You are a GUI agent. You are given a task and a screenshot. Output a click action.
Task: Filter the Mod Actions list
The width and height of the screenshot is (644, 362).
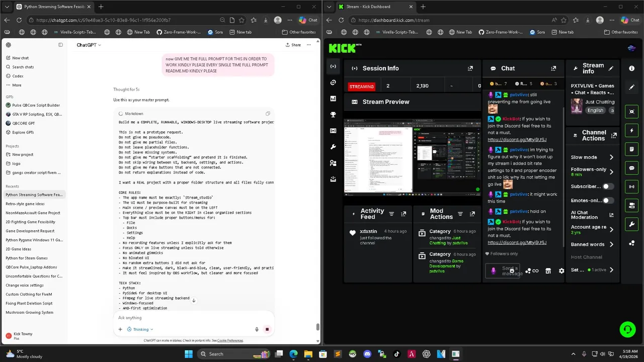(460, 214)
